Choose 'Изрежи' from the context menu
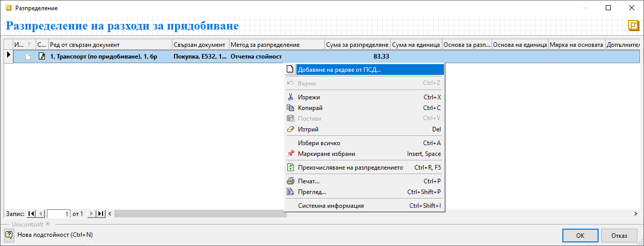 pos(309,97)
